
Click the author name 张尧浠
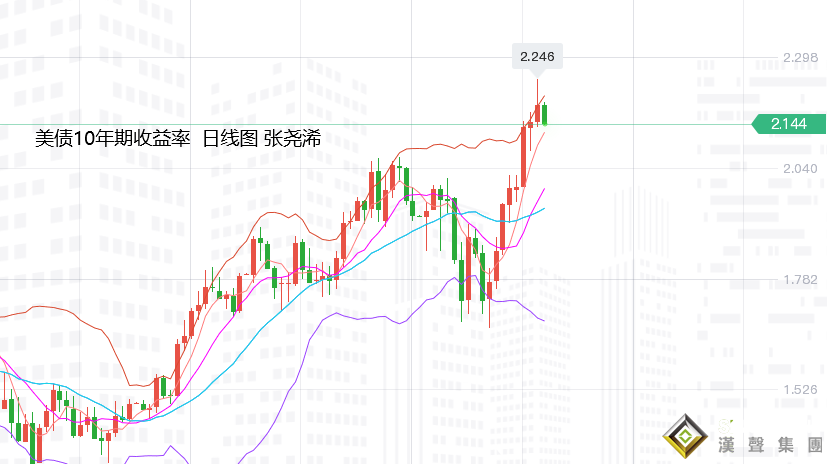click(x=291, y=139)
